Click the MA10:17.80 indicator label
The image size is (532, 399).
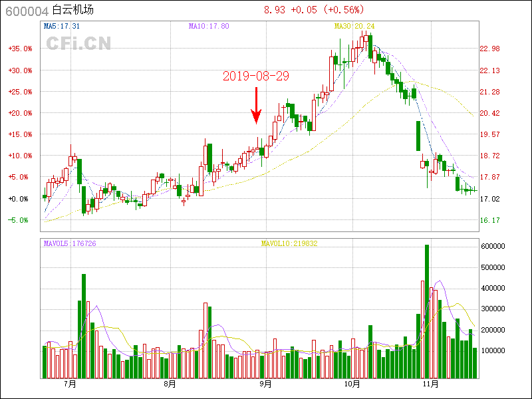click(209, 26)
